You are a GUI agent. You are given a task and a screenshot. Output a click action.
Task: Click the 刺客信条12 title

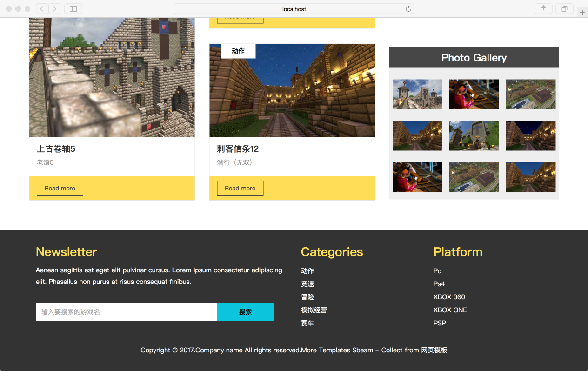(x=238, y=149)
